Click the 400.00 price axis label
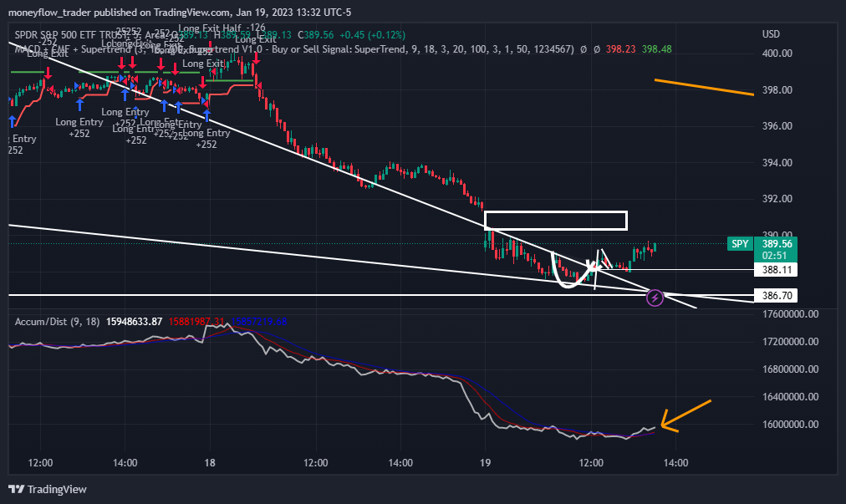 tap(777, 53)
